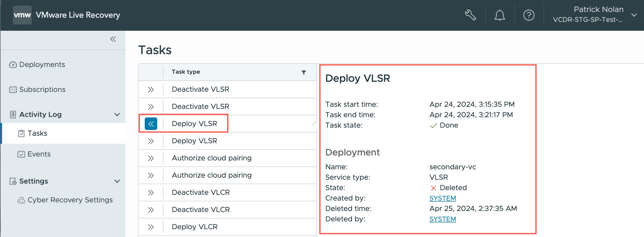This screenshot has width=644, height=237.
Task: Click the Events calendar-check icon
Action: click(21, 154)
